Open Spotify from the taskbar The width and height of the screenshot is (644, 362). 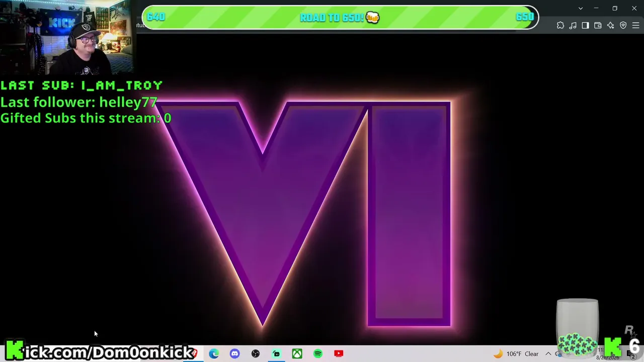317,353
